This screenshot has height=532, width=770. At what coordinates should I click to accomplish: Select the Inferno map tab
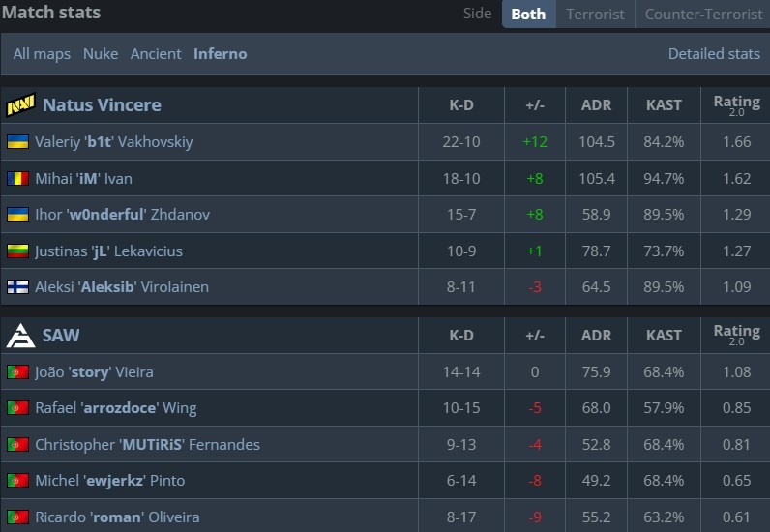pyautogui.click(x=221, y=54)
